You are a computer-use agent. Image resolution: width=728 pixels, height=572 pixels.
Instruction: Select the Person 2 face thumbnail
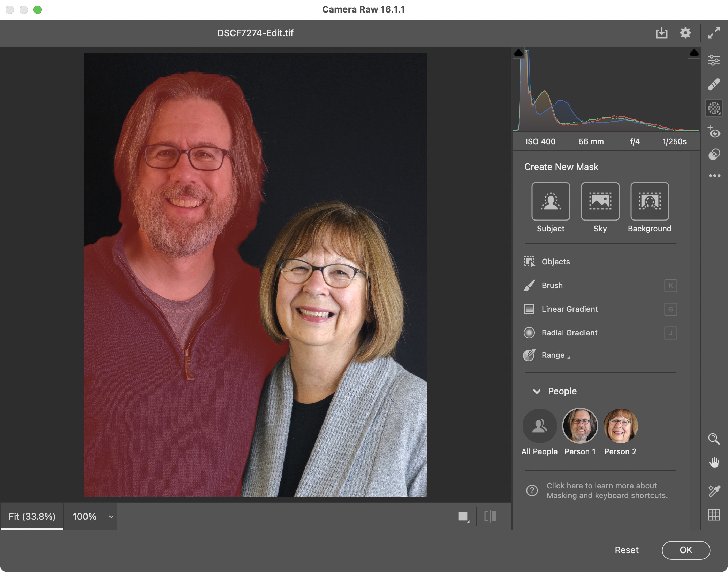tap(621, 426)
